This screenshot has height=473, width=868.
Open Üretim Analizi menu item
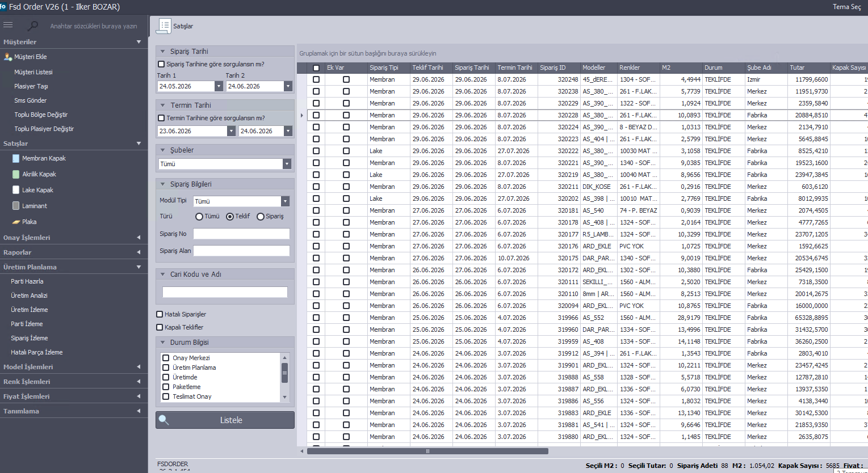point(30,295)
